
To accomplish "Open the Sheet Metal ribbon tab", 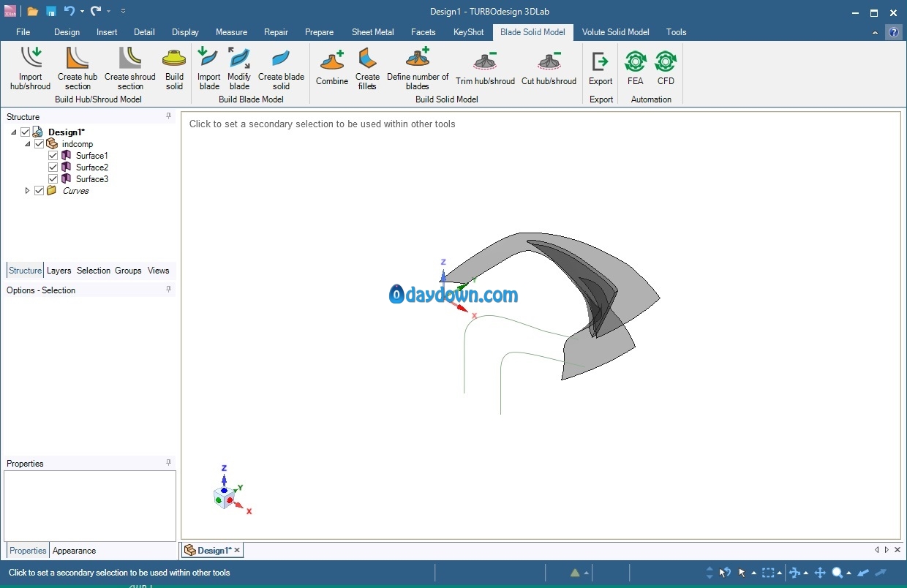I will pyautogui.click(x=372, y=32).
